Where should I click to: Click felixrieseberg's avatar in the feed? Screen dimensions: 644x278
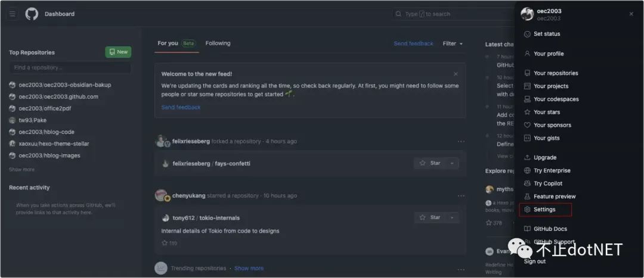tap(160, 141)
